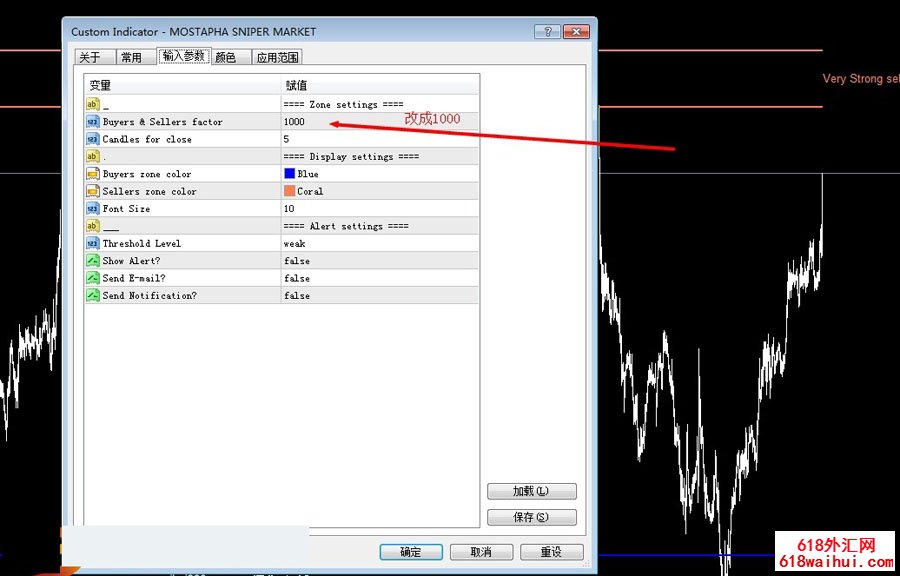Select the Candles for close value 5
The height and width of the screenshot is (576, 900).
(286, 139)
